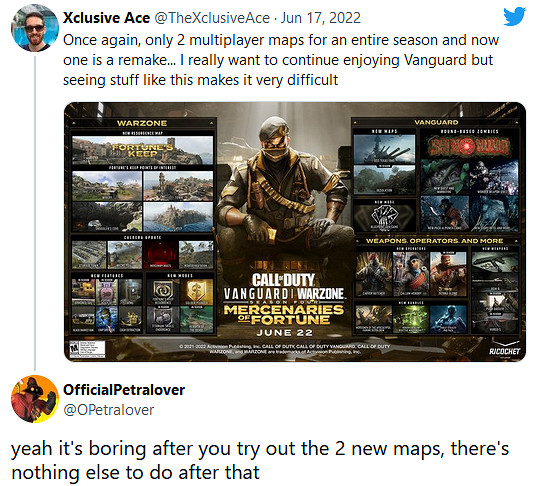Click the reply tweet text
The height and width of the screenshot is (486, 537).
click(260, 460)
